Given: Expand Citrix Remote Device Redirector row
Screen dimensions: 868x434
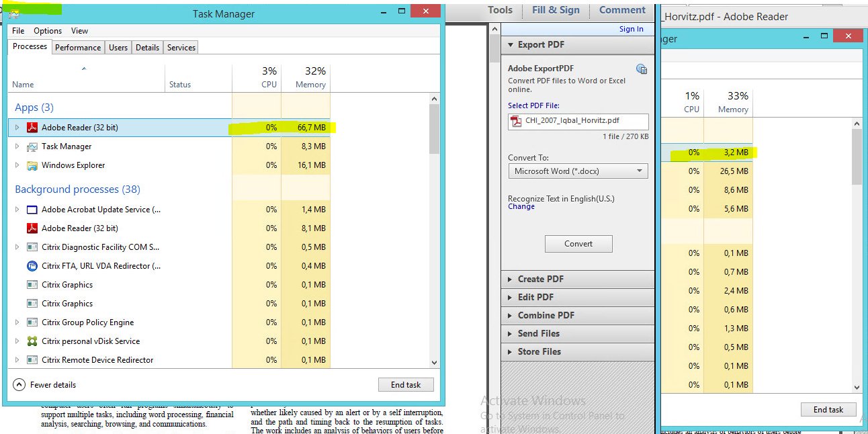Looking at the screenshot, I should pos(17,360).
